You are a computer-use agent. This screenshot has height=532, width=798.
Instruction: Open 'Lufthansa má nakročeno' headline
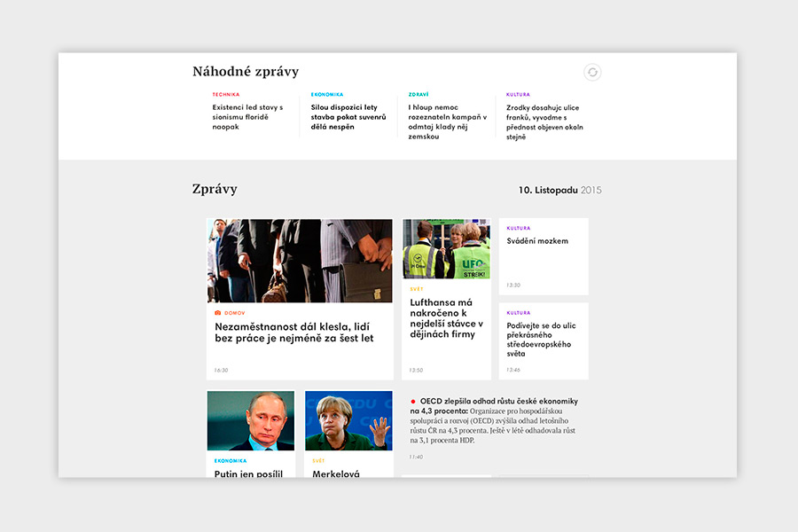[446, 319]
